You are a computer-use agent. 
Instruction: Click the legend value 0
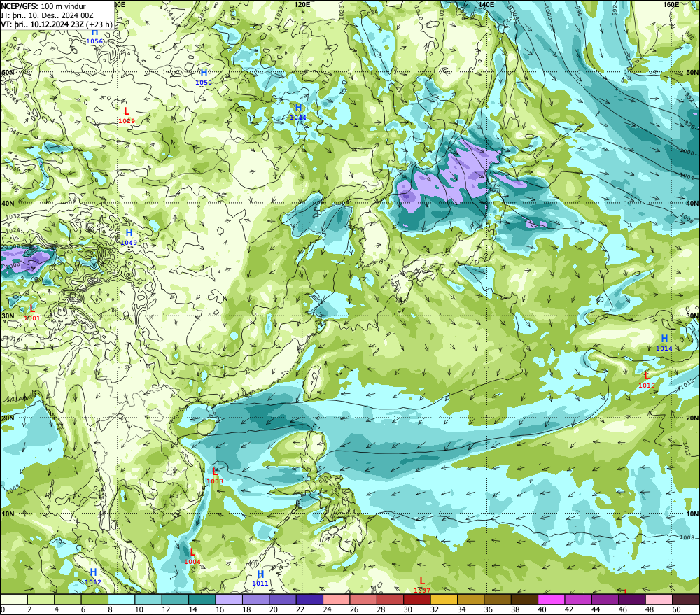[x=3, y=609]
